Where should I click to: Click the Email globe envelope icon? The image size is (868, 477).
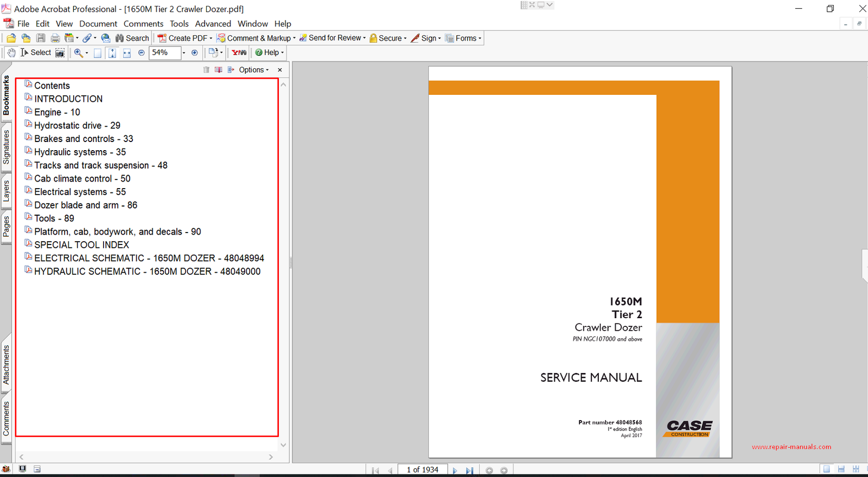coord(106,38)
